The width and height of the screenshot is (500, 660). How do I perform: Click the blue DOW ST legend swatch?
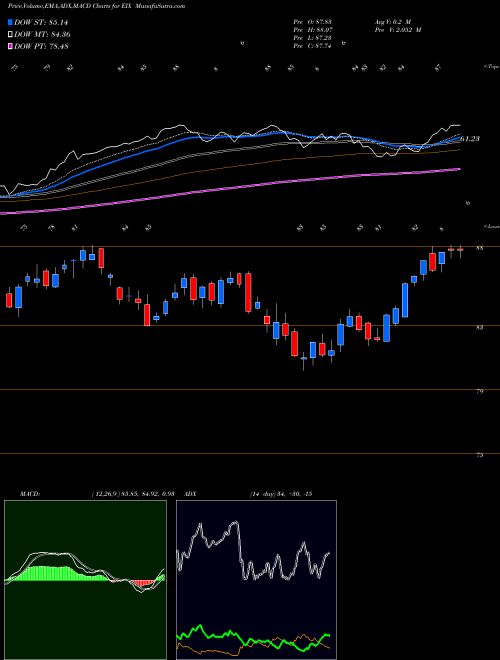coord(11,22)
